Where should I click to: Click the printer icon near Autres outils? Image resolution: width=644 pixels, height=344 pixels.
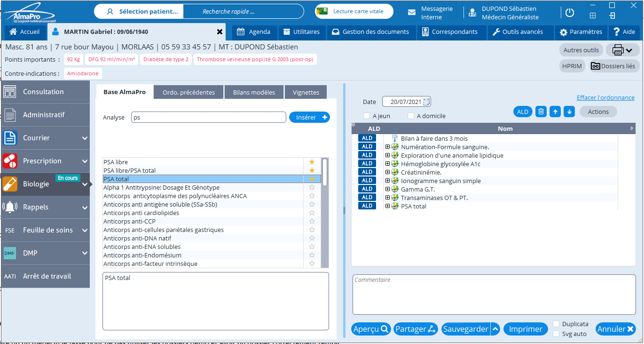[x=618, y=50]
